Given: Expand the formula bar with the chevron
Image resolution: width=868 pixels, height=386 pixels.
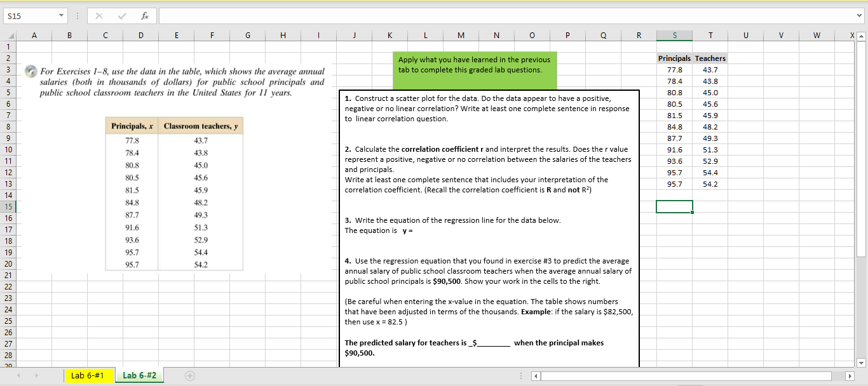Looking at the screenshot, I should 859,15.
